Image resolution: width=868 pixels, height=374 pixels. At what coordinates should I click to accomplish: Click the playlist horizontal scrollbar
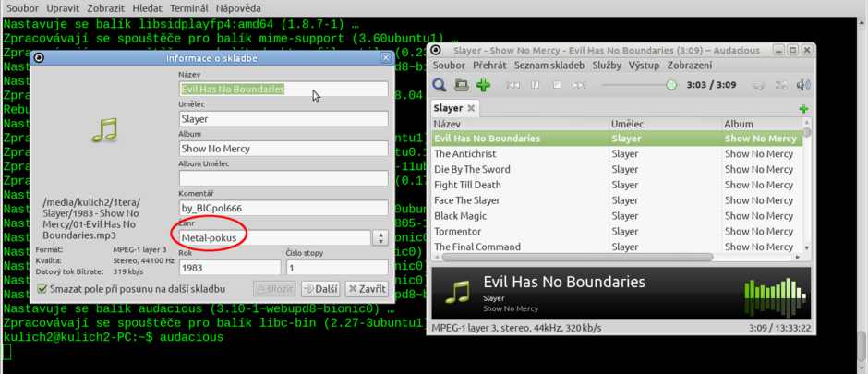pyautogui.click(x=578, y=258)
